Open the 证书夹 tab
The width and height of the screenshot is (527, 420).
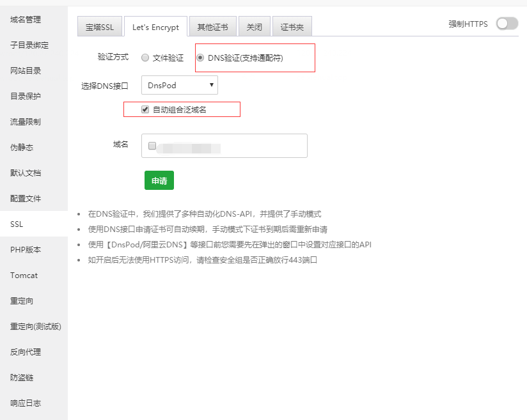pyautogui.click(x=292, y=27)
